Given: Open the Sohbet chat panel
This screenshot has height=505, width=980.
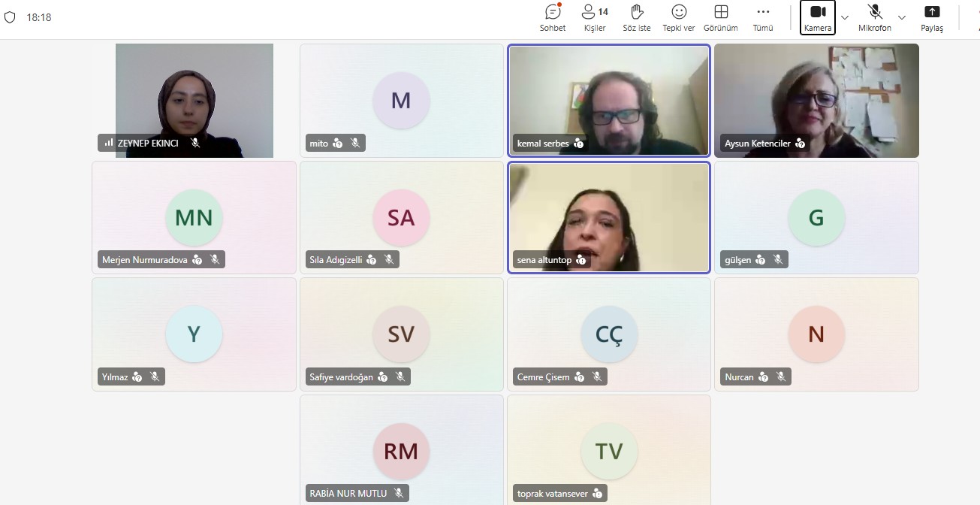Looking at the screenshot, I should coord(553,17).
